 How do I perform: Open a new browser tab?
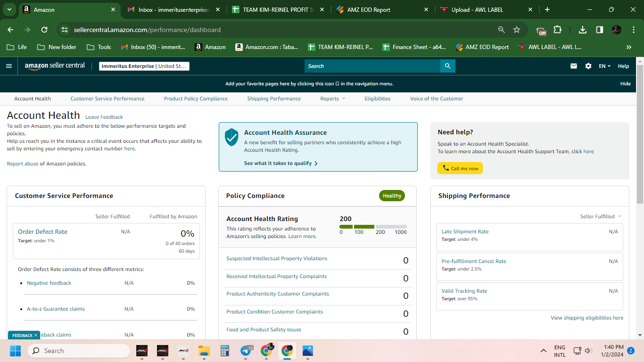coord(547,9)
